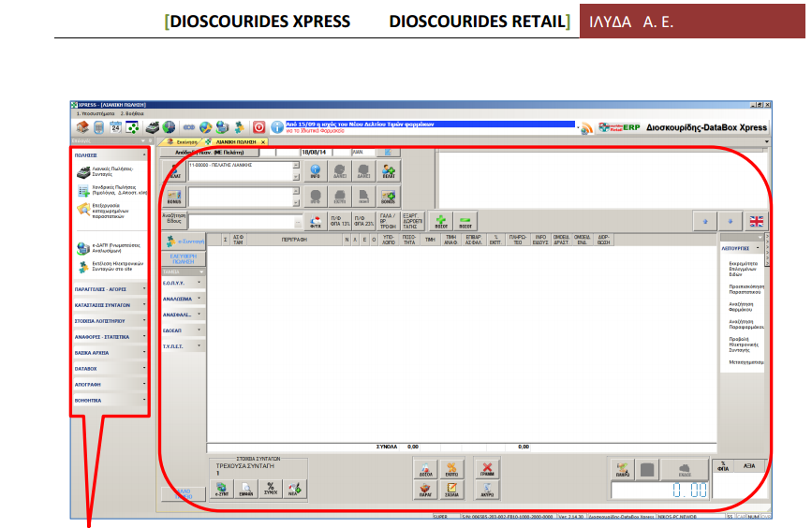Click the BONUS card button on left
This screenshot has width=812, height=528.
pos(174,197)
